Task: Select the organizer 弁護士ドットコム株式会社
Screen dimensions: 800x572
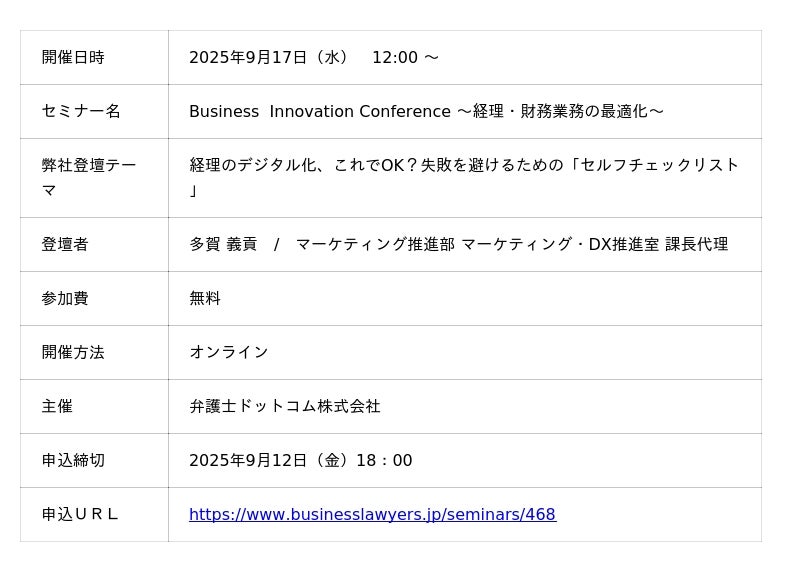Action: pos(285,406)
